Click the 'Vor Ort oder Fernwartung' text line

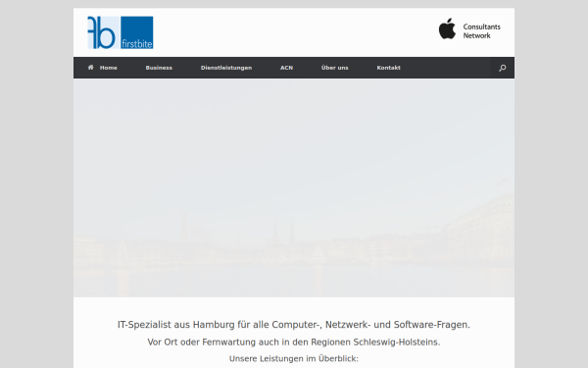(x=294, y=342)
